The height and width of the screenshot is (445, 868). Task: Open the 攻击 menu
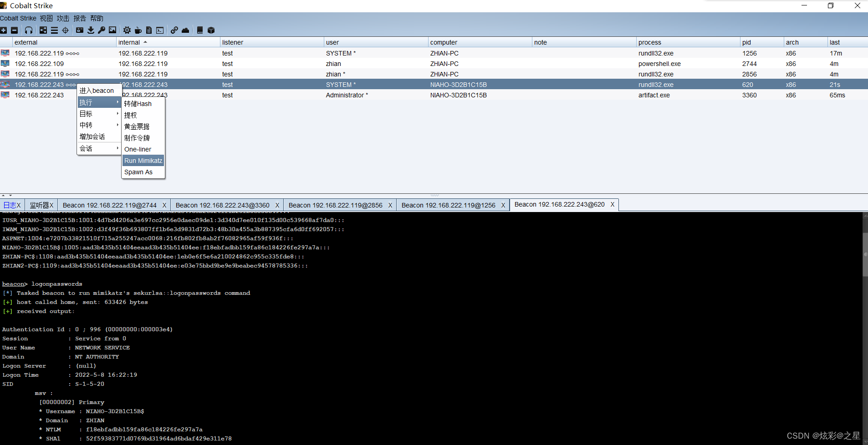click(x=63, y=18)
